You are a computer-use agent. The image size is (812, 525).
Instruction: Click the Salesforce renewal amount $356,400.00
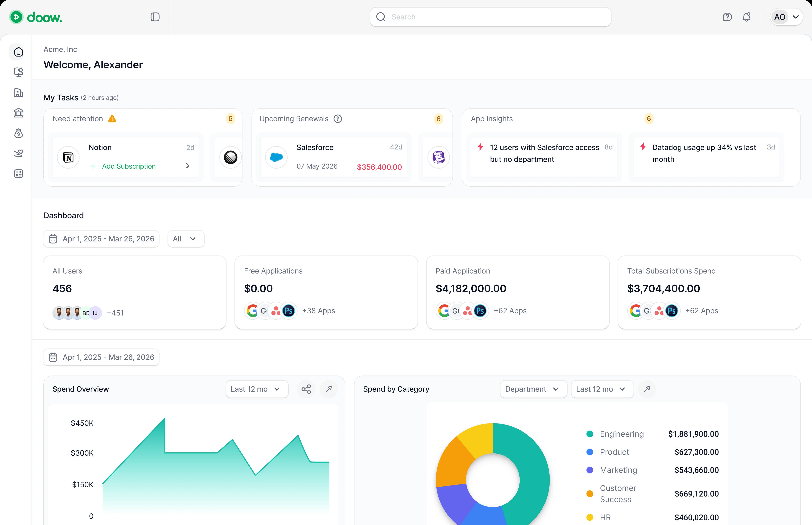(379, 167)
